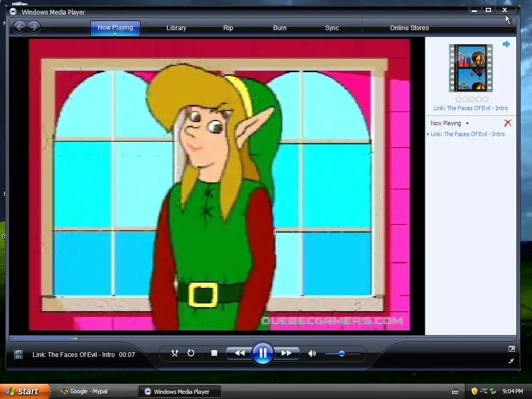532x399 pixels.
Task: Click the Next fast-forward button
Action: (x=287, y=353)
